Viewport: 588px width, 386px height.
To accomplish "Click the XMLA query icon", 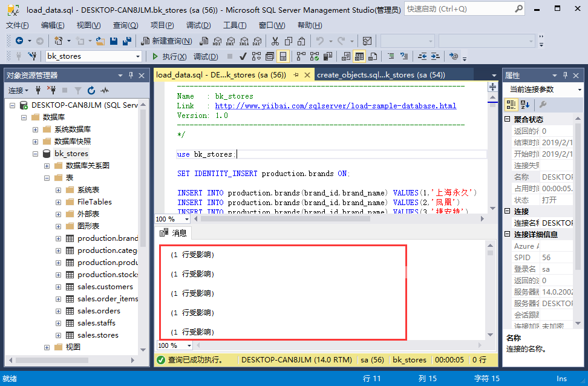I will click(244, 41).
